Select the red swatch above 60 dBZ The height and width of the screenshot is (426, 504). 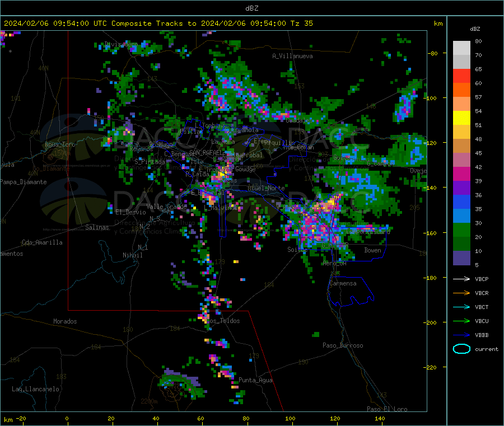tap(461, 76)
